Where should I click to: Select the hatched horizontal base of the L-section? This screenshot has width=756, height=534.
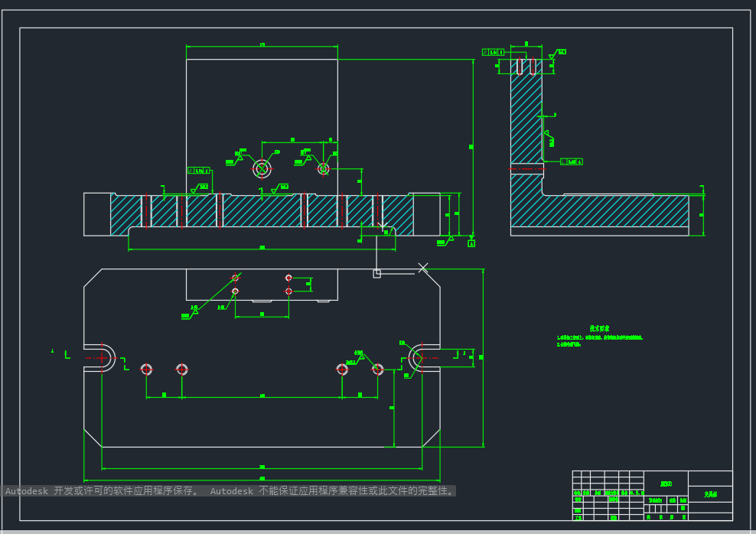click(x=600, y=211)
